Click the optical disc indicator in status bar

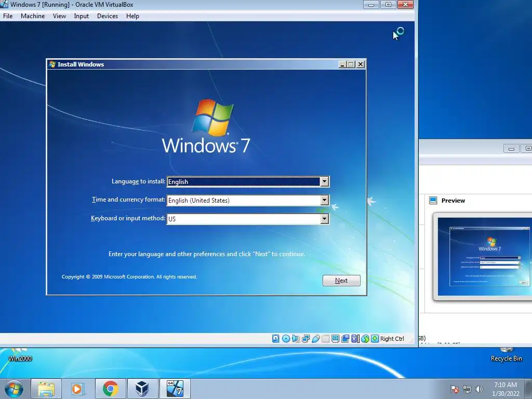(286, 339)
